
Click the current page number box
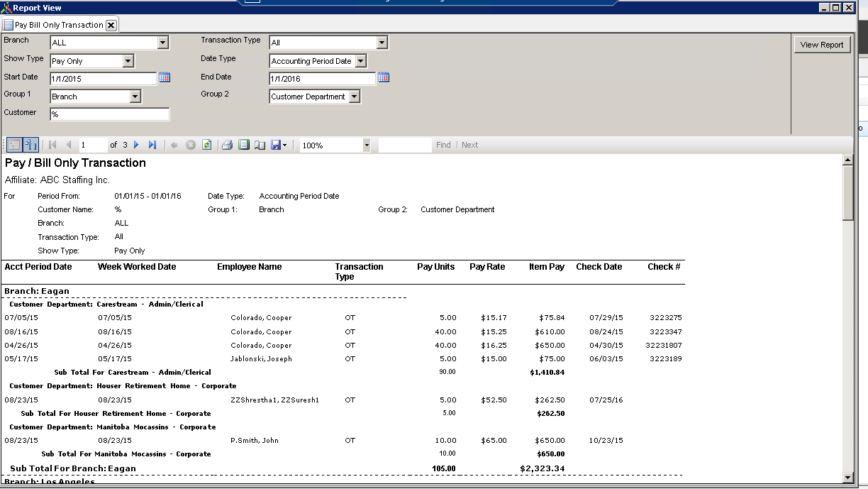pos(92,145)
